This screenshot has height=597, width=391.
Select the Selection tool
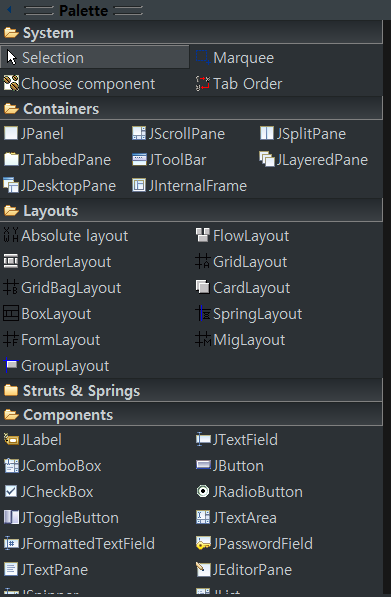pos(95,57)
